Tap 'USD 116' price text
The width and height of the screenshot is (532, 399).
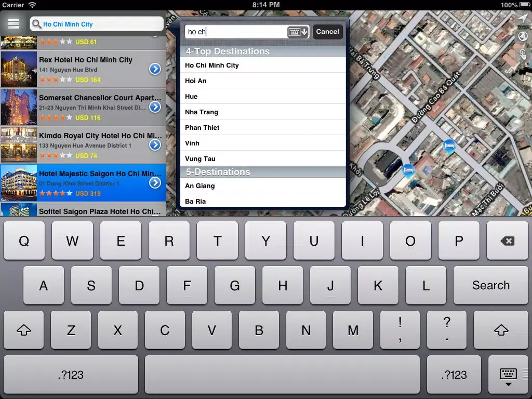click(88, 117)
